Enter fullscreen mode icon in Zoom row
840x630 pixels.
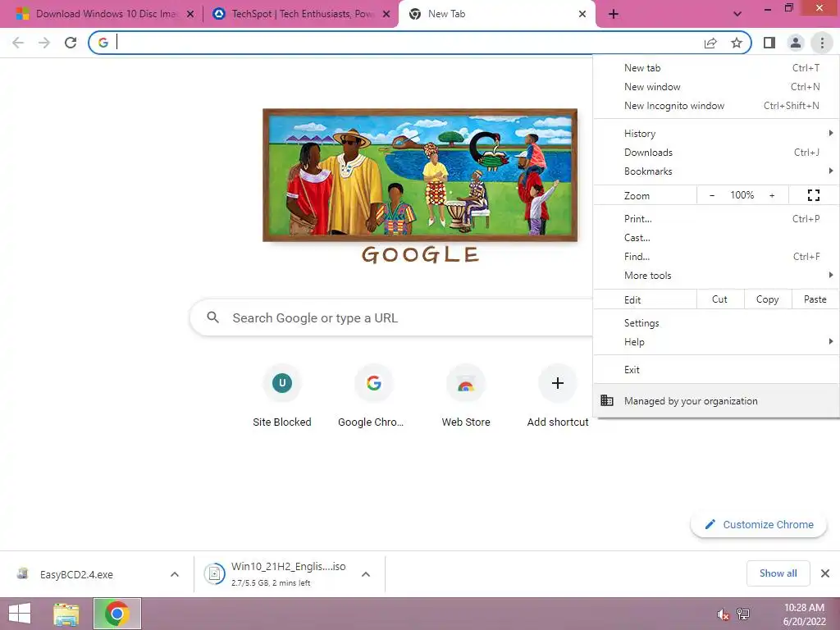click(813, 195)
